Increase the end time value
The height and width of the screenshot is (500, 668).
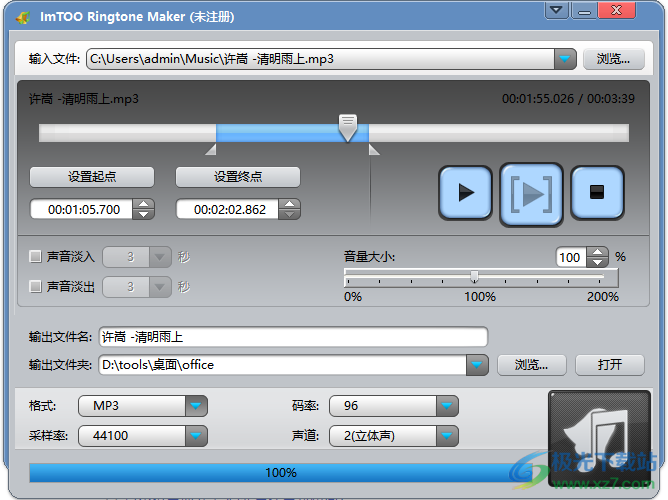point(290,204)
